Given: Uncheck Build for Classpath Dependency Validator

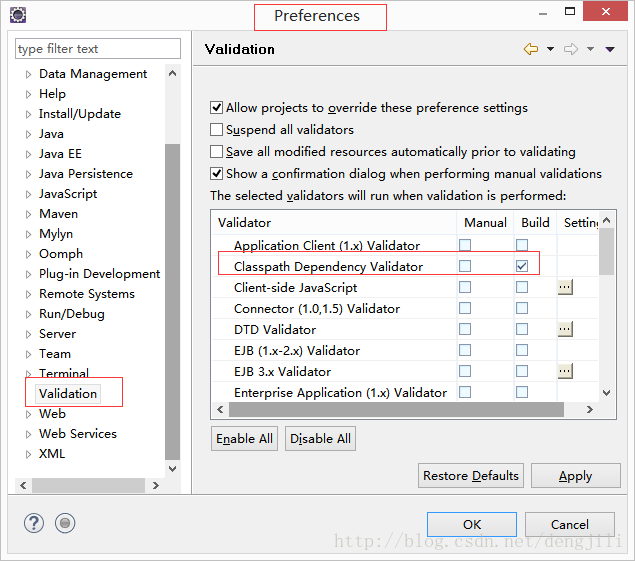Looking at the screenshot, I should (522, 266).
